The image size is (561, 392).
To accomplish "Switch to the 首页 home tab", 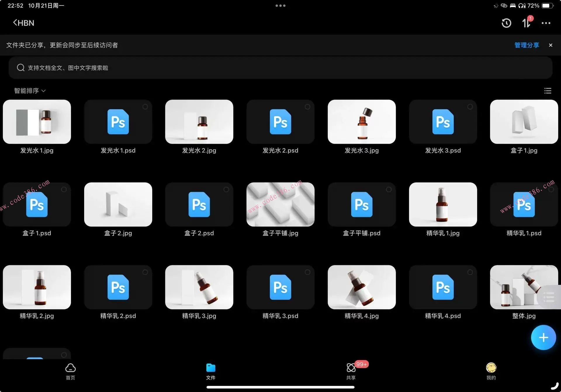I will [x=70, y=371].
